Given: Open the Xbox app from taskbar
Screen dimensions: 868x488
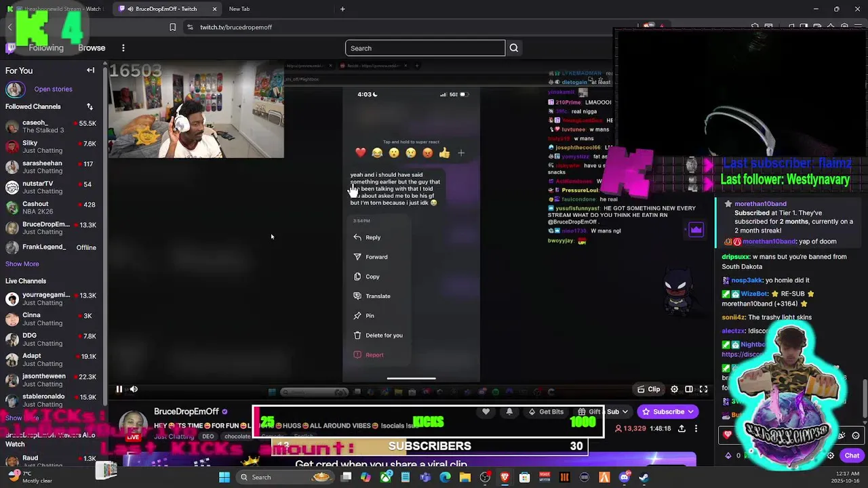Looking at the screenshot, I should (x=385, y=477).
